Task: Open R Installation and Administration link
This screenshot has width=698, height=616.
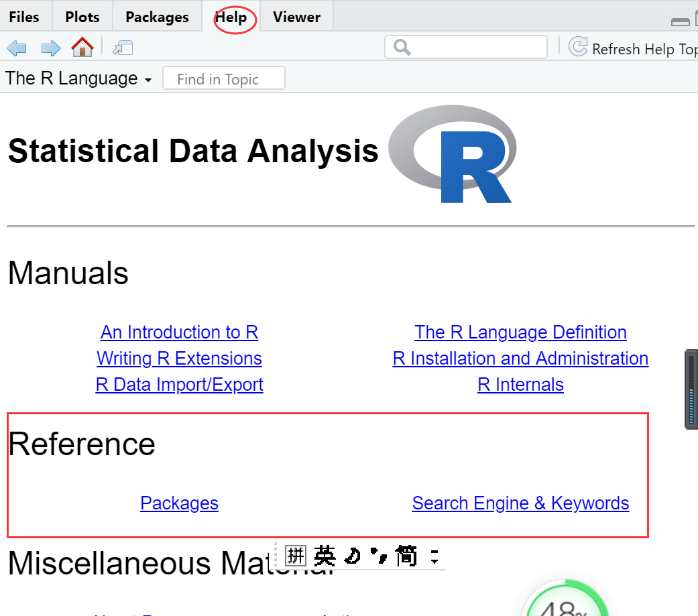Action: click(x=520, y=359)
